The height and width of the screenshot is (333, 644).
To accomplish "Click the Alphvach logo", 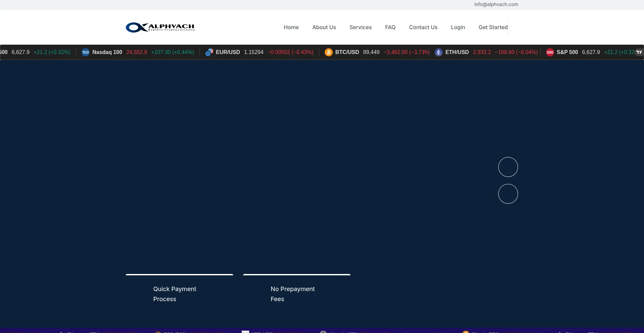I will pyautogui.click(x=160, y=27).
